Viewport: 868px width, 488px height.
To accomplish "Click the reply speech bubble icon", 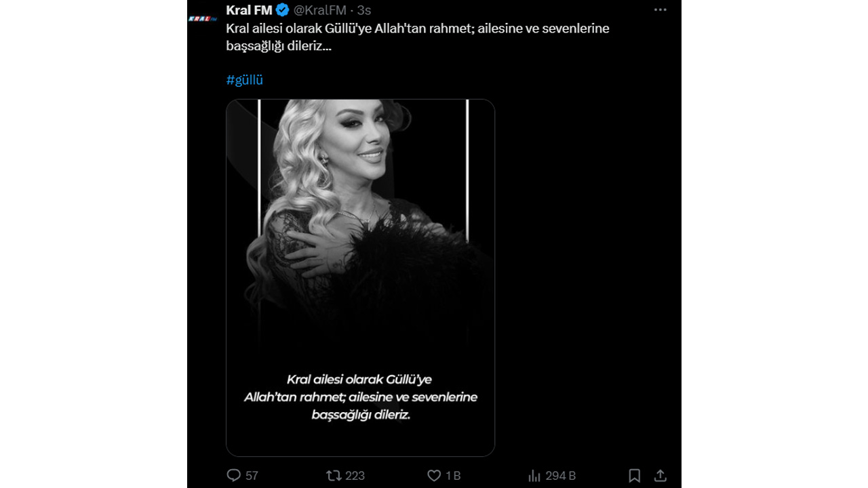I will tap(234, 476).
